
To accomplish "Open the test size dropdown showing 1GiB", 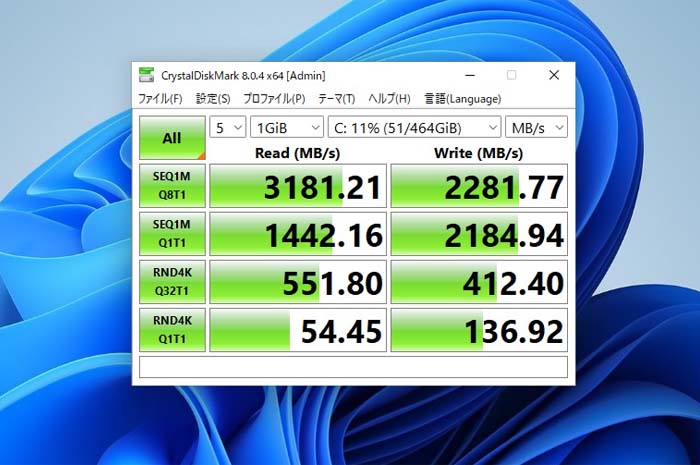I will pos(287,128).
